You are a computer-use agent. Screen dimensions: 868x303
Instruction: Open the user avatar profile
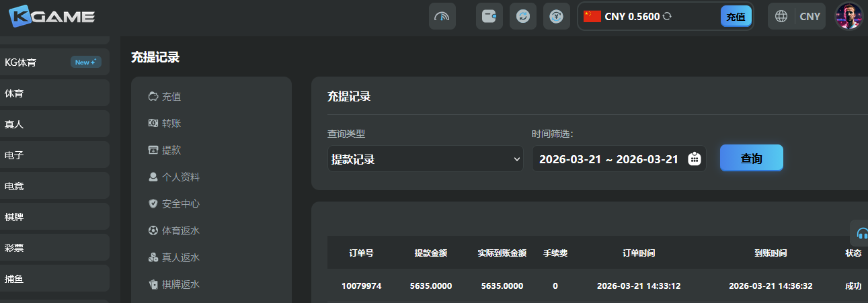point(849,17)
